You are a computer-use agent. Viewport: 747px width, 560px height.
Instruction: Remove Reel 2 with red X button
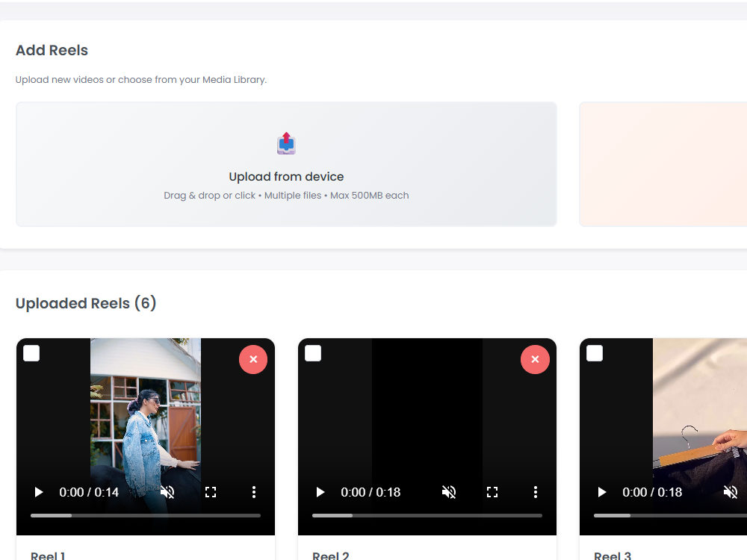535,360
